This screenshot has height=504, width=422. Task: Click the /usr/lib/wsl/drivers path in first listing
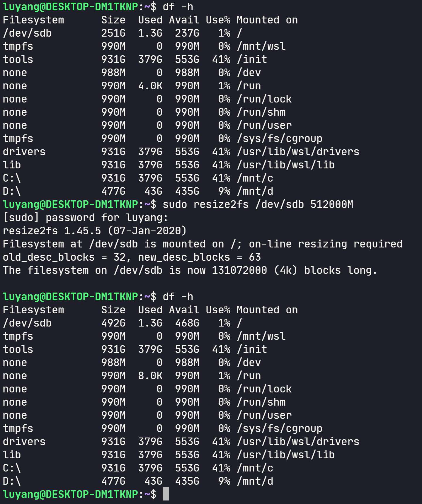point(298,152)
